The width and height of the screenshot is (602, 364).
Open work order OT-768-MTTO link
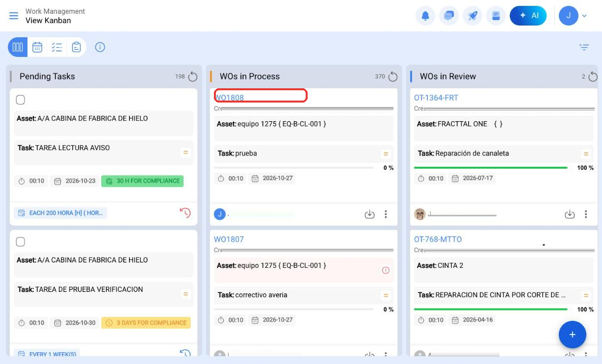pyautogui.click(x=438, y=239)
